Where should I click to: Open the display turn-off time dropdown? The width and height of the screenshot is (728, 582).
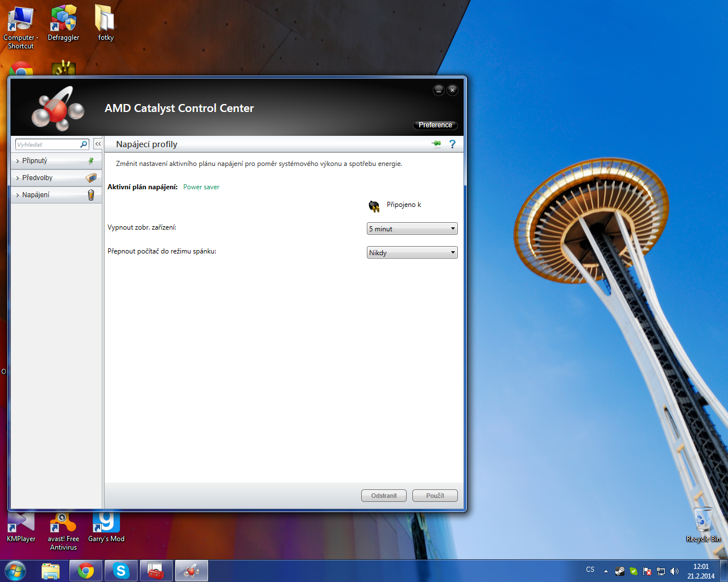(412, 228)
